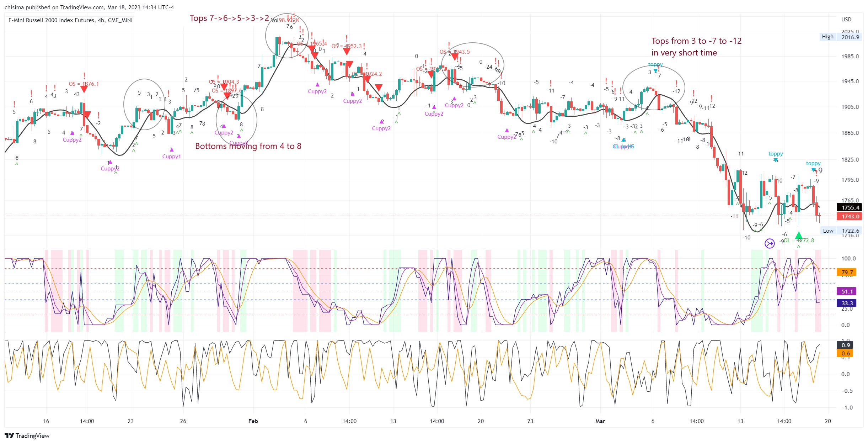Click red triangle under OS = 1952.3
Screen dimensions: 868x444
tap(347, 52)
